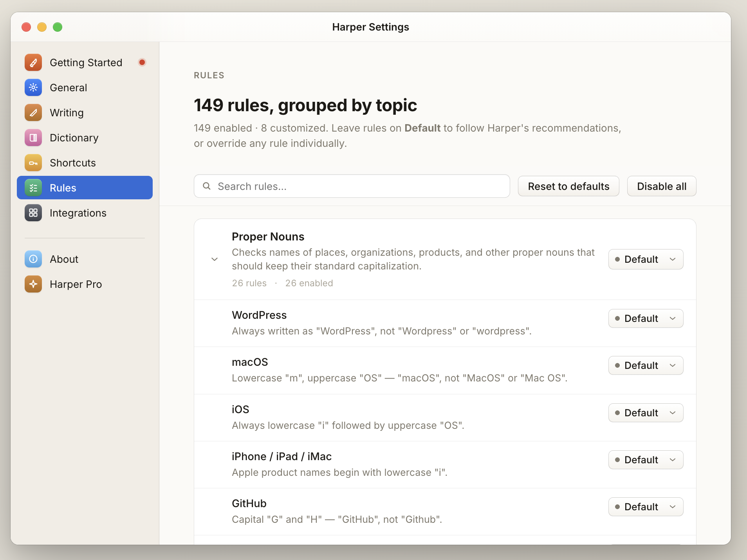Image resolution: width=747 pixels, height=560 pixels.
Task: Click the '26 rules' count text
Action: pos(249,283)
